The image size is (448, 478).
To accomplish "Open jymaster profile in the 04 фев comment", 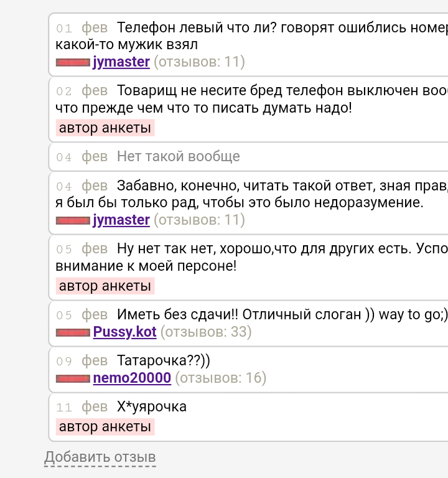I will [121, 220].
